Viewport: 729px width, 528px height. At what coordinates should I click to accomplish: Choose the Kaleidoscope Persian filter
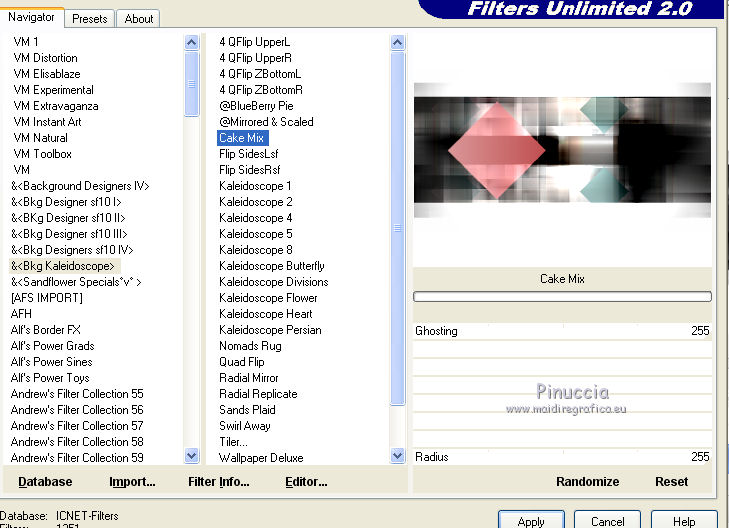[270, 330]
